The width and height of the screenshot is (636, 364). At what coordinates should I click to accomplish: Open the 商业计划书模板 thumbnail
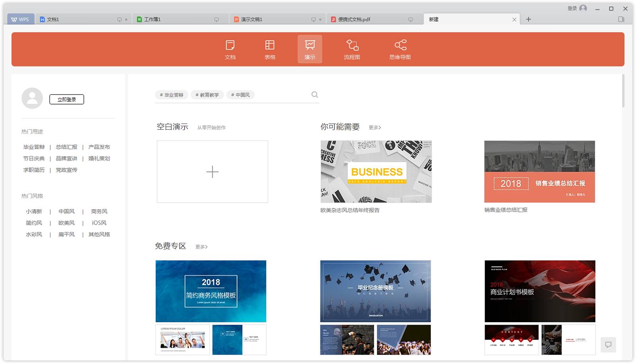(x=540, y=291)
